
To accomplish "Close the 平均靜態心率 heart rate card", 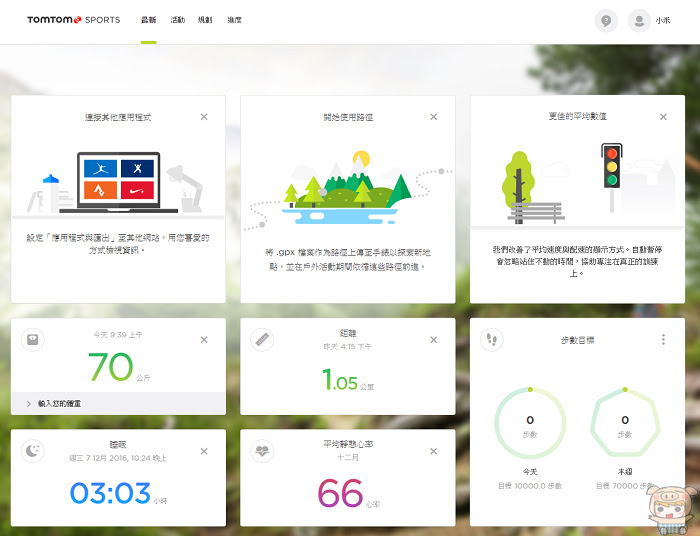I will tap(433, 451).
